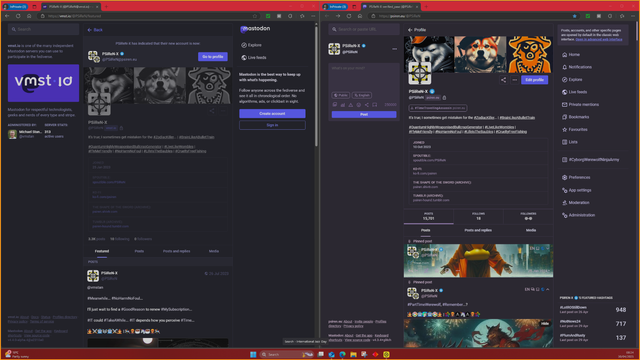Screen dimensions: 640x360
Task: Open Private mentions in the sidebar
Action: tap(580, 104)
